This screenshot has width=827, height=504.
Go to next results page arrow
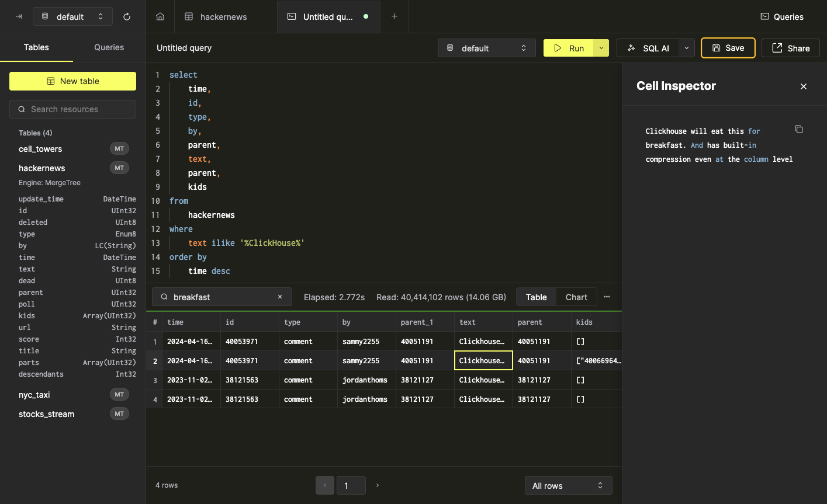(378, 485)
